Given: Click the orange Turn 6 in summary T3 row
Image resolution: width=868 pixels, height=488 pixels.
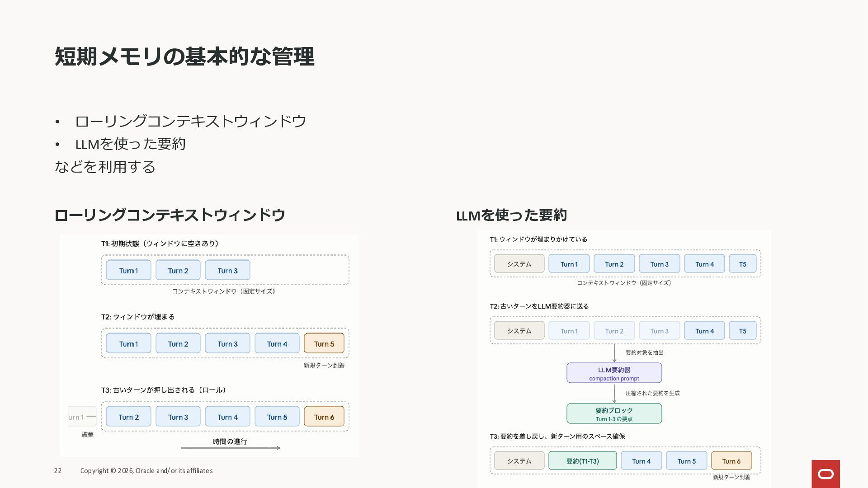Looking at the screenshot, I should point(731,461).
